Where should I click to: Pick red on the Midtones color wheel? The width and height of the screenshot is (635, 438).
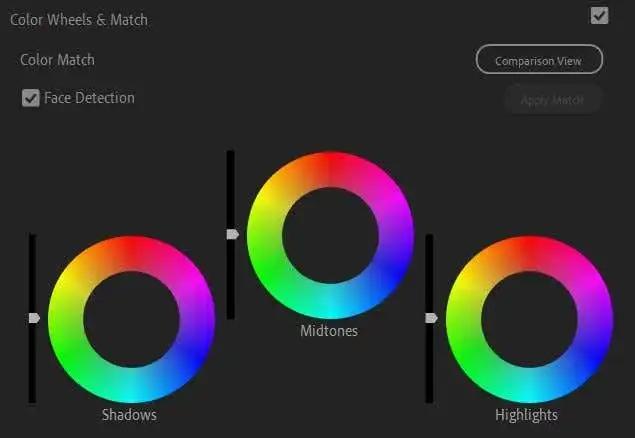[330, 169]
